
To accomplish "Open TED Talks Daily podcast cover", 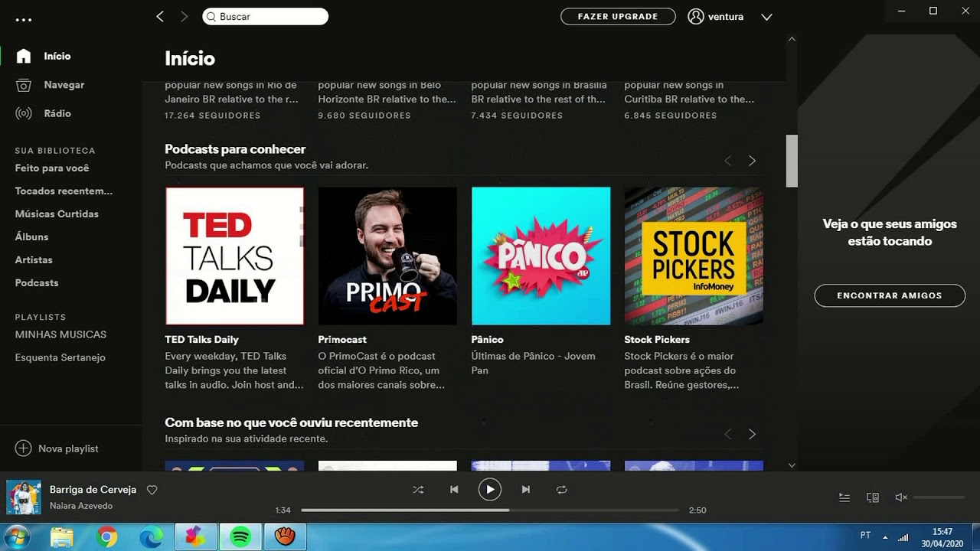I will coord(234,256).
